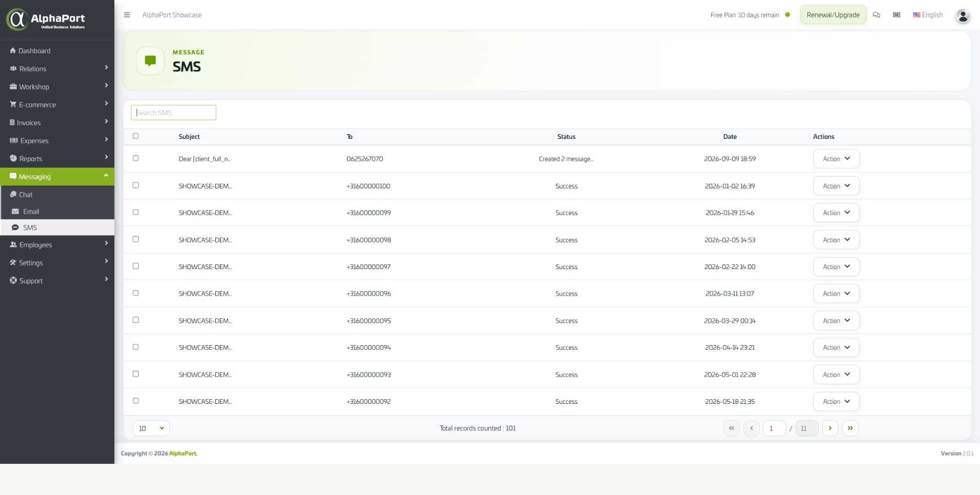Viewport: 980px width, 495px height.
Task: Open Dashboard from the sidebar
Action: click(57, 50)
